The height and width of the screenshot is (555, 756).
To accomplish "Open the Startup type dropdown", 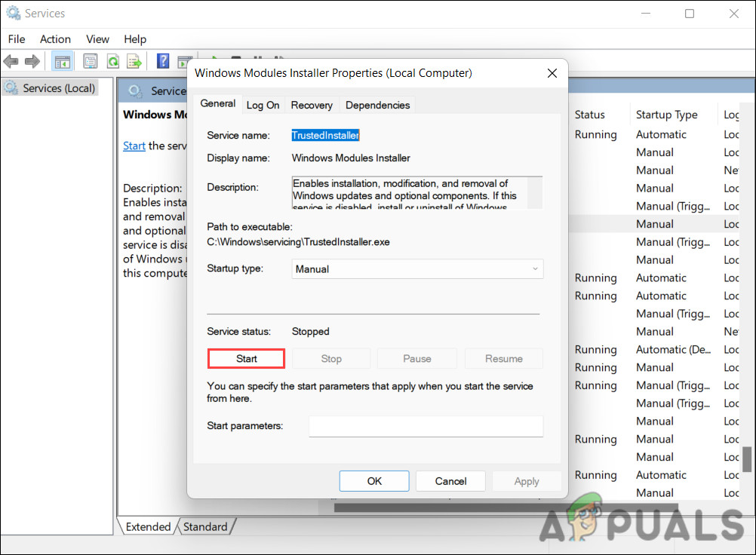I will coord(417,268).
